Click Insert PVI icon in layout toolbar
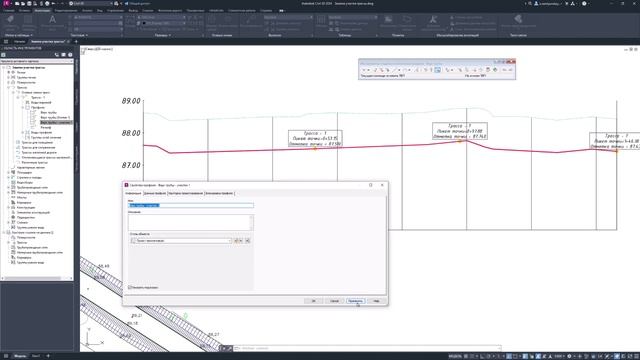The image size is (640, 360). [376, 70]
